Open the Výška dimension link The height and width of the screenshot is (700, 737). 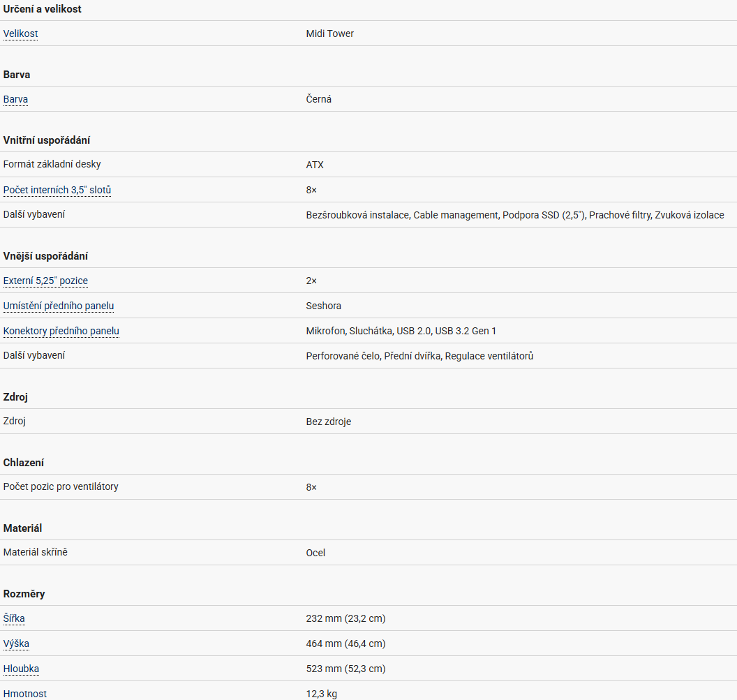pos(17,643)
